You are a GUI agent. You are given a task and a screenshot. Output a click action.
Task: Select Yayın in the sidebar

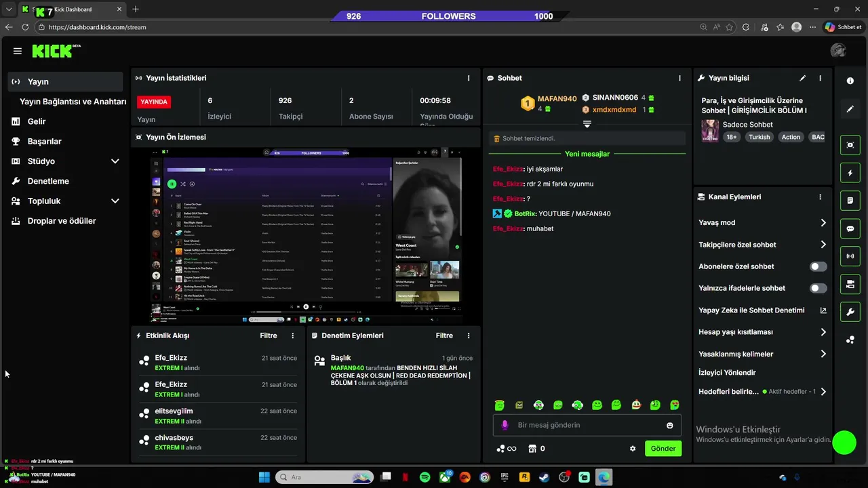click(x=65, y=81)
